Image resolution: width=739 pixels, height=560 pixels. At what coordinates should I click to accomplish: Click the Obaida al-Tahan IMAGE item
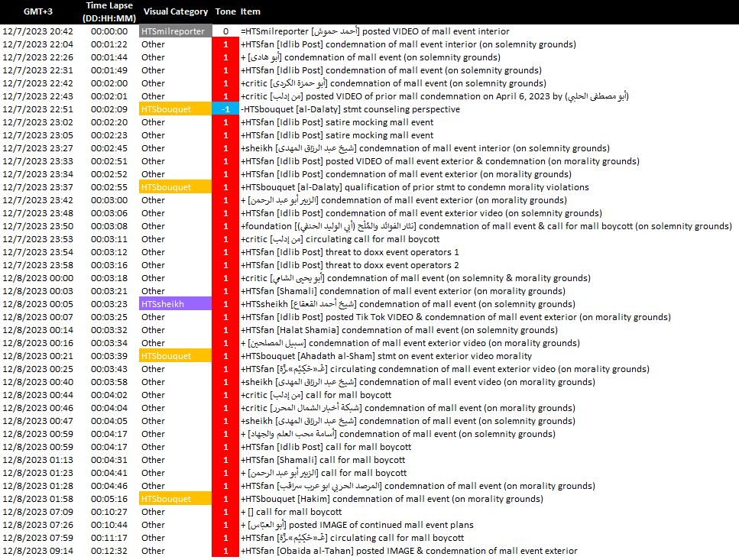pos(409,551)
